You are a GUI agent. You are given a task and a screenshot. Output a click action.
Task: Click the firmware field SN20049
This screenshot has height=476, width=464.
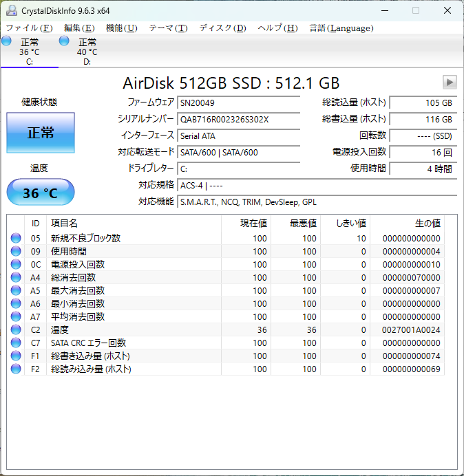coord(239,102)
